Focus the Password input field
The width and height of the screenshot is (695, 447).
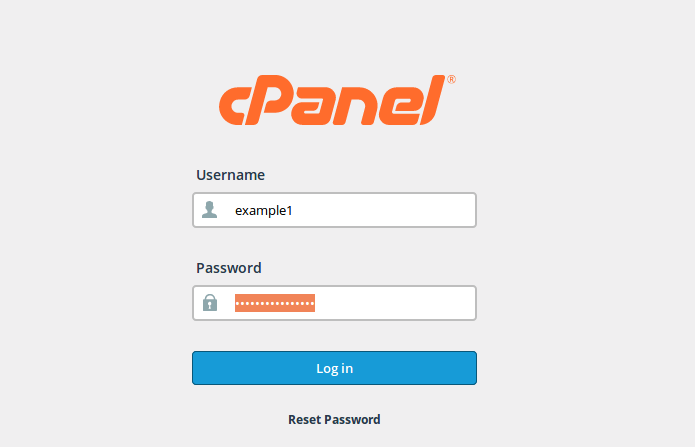tap(335, 303)
